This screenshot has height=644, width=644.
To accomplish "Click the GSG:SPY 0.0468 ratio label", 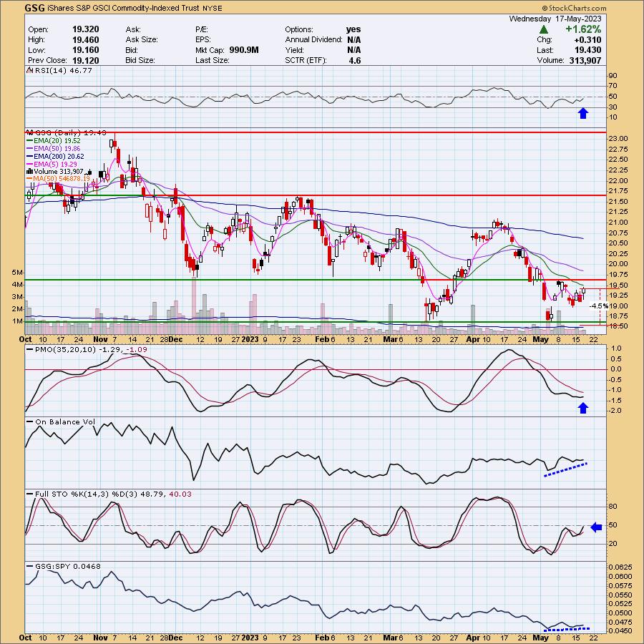I will [x=68, y=566].
